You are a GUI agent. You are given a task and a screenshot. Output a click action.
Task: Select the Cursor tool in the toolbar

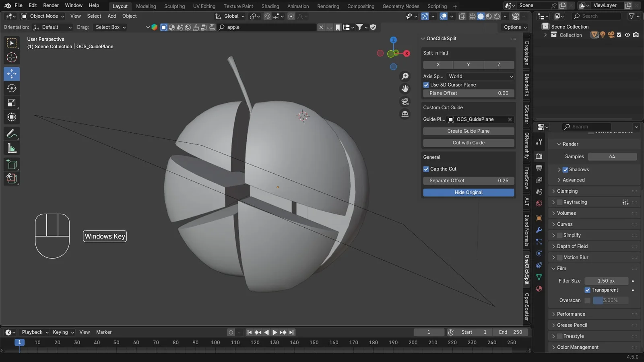click(12, 58)
